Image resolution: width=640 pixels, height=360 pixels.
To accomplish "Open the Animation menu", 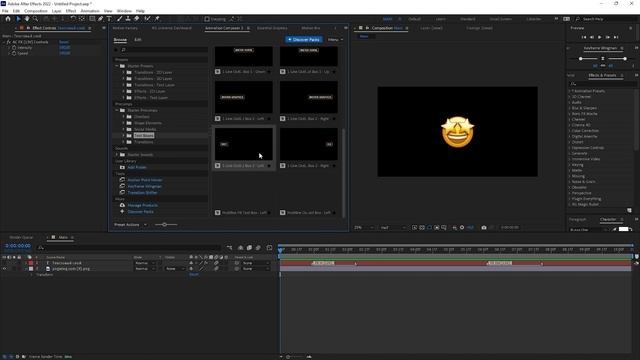I will pyautogui.click(x=90, y=11).
